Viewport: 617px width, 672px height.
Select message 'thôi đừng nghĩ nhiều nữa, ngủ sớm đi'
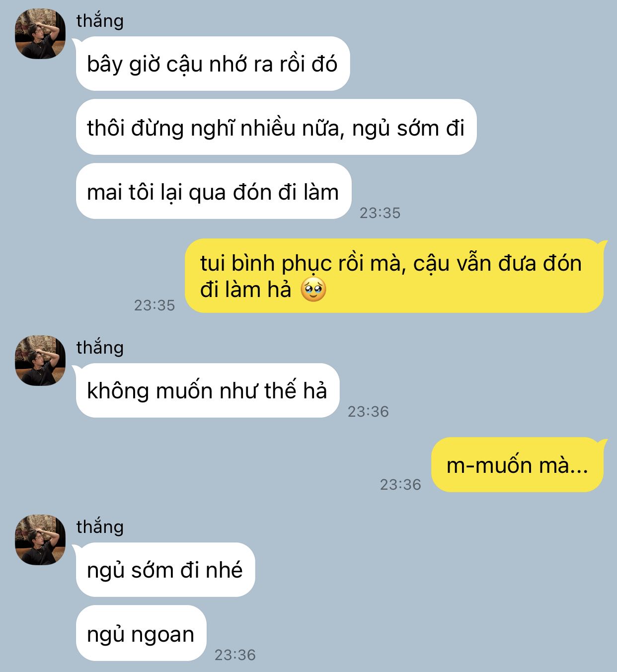pos(276,127)
